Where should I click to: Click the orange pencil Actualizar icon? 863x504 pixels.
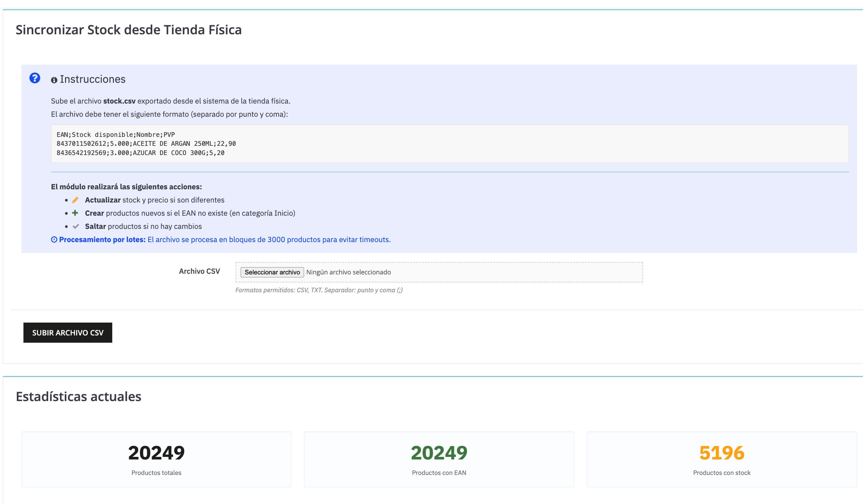click(75, 200)
